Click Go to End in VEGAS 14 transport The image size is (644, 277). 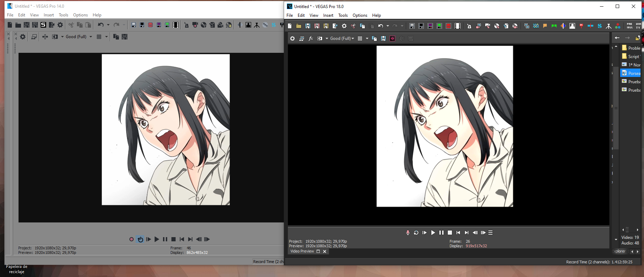pos(190,239)
